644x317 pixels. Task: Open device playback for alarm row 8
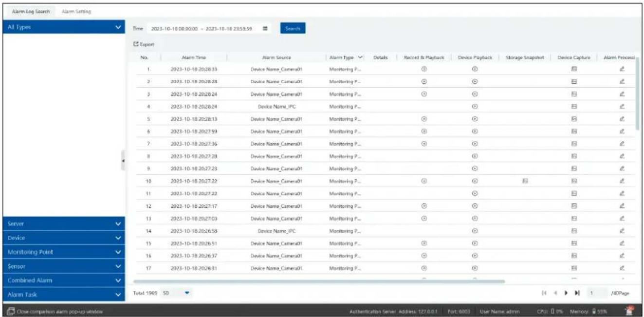475,156
